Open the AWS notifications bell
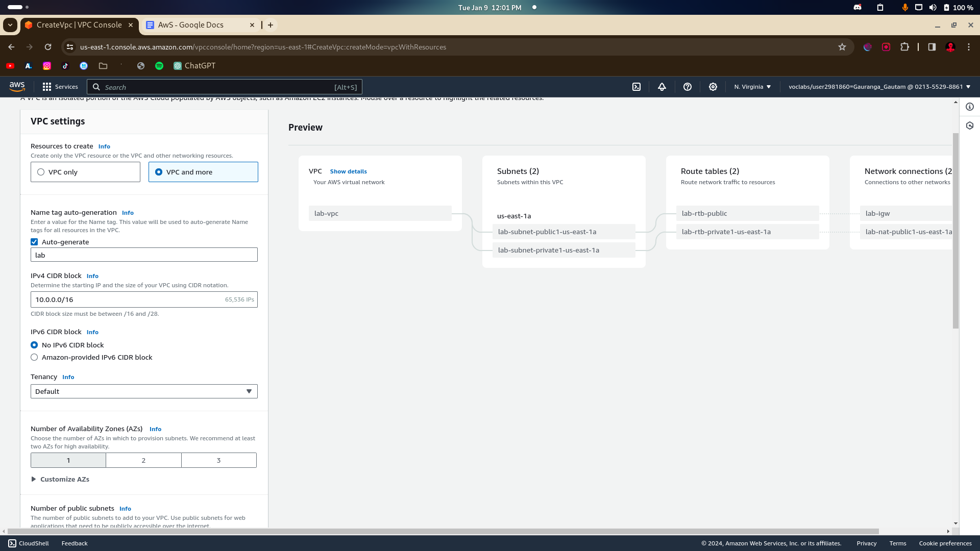The width and height of the screenshot is (980, 551). (662, 87)
